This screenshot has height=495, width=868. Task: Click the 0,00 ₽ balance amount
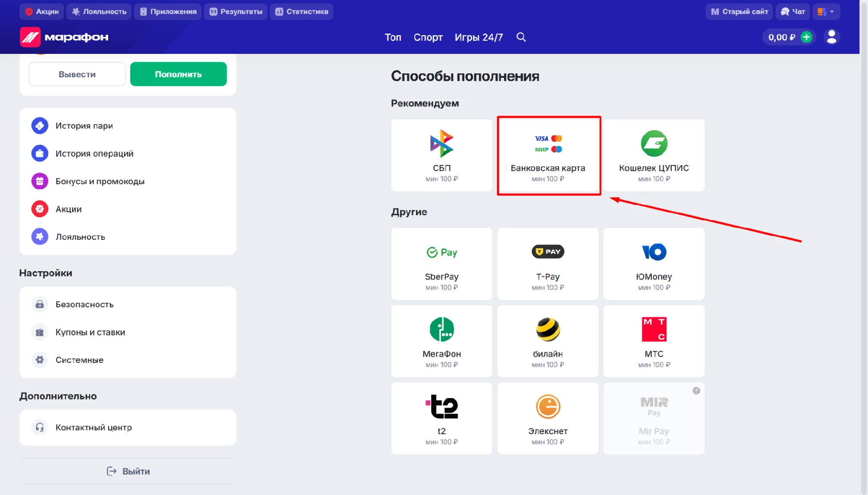pos(782,37)
